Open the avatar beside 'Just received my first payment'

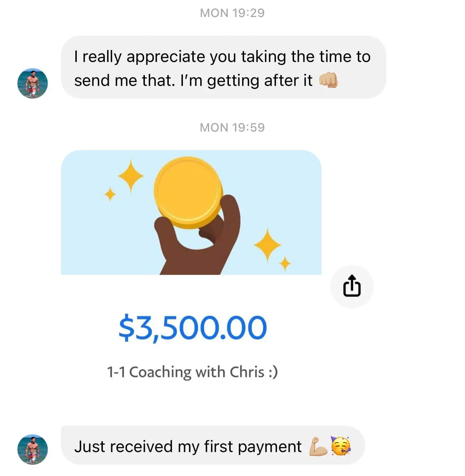click(33, 449)
